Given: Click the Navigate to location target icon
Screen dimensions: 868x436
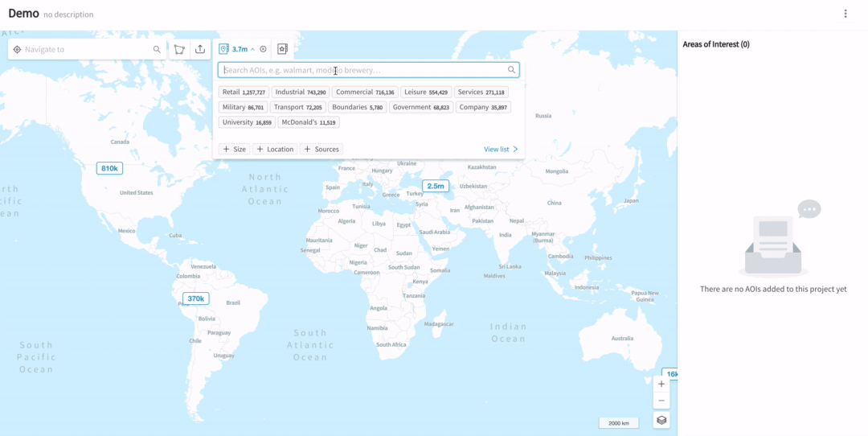Looking at the screenshot, I should [17, 49].
